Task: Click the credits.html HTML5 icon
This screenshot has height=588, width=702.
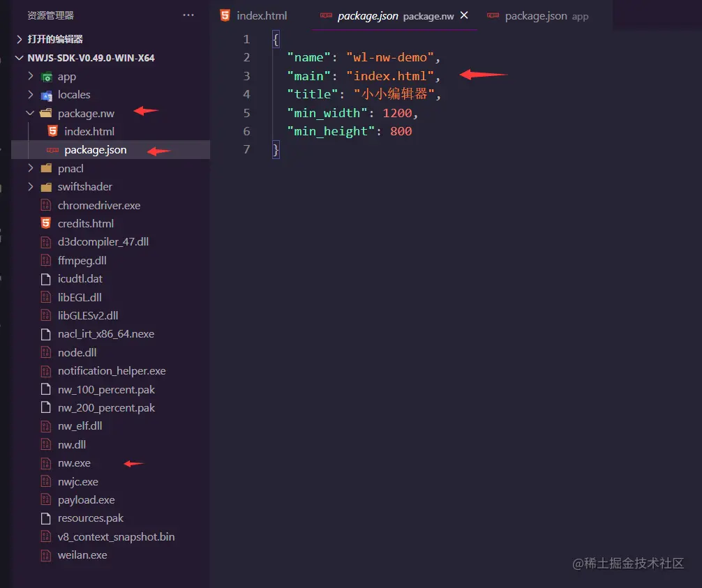Action: pos(45,223)
